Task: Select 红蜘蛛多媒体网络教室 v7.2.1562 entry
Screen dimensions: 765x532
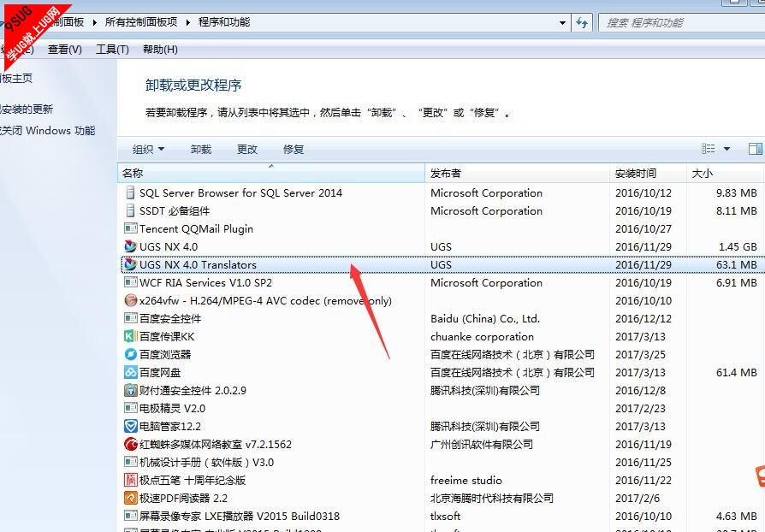Action: (216, 444)
